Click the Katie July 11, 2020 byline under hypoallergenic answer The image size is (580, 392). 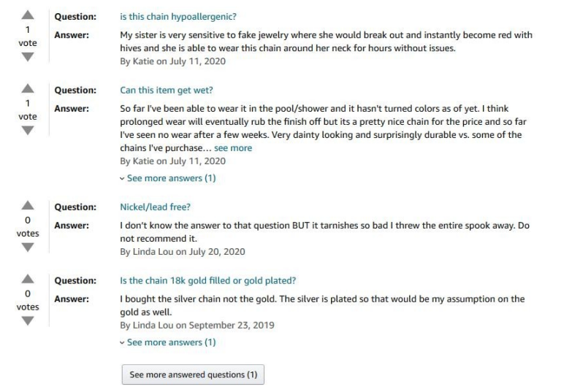pyautogui.click(x=172, y=61)
